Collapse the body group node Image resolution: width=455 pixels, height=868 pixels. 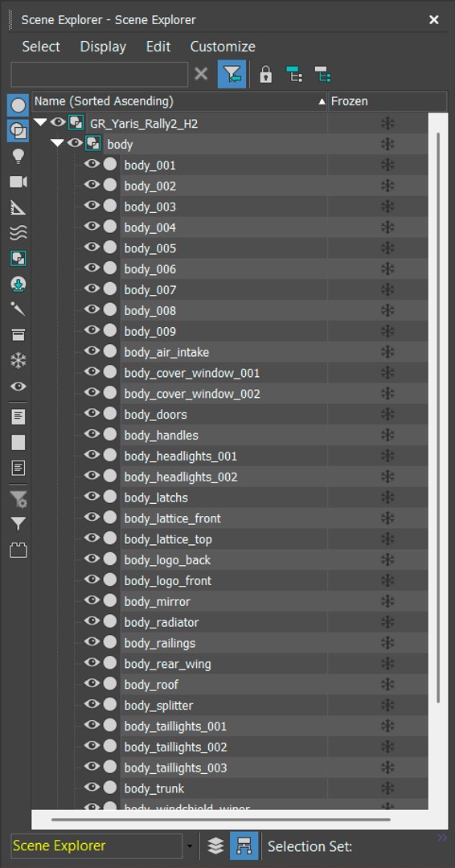coord(58,143)
